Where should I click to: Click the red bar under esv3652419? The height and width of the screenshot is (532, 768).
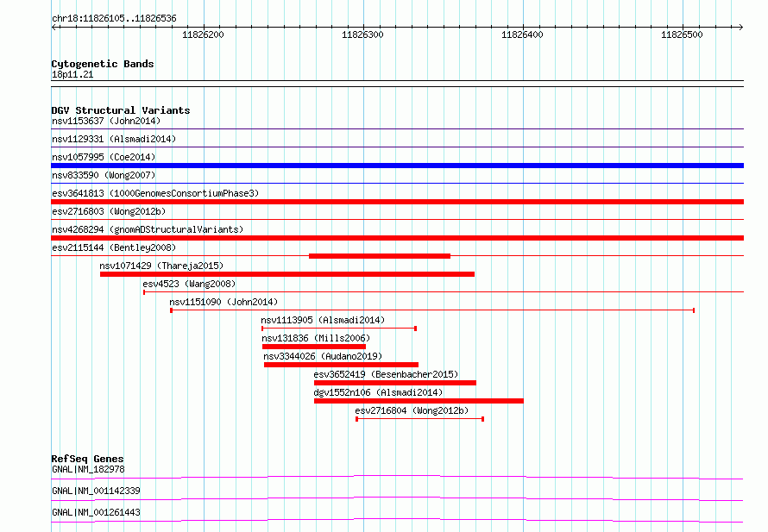(x=394, y=383)
